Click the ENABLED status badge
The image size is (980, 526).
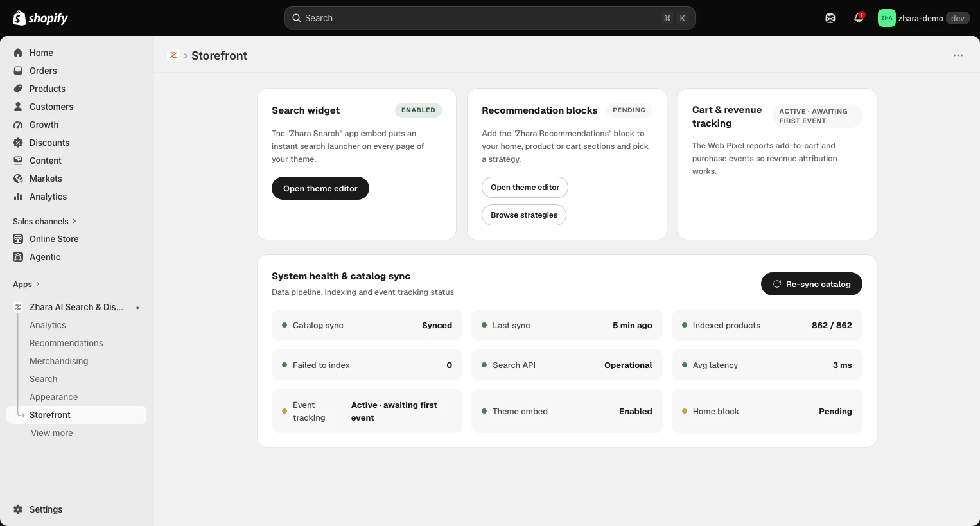[x=418, y=110]
